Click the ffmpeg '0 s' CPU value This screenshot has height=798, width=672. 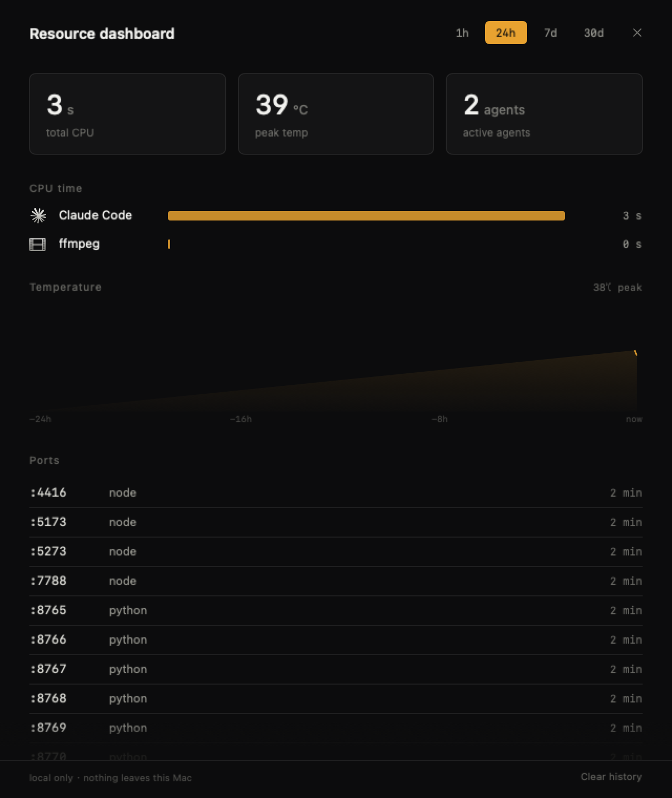pyautogui.click(x=632, y=244)
